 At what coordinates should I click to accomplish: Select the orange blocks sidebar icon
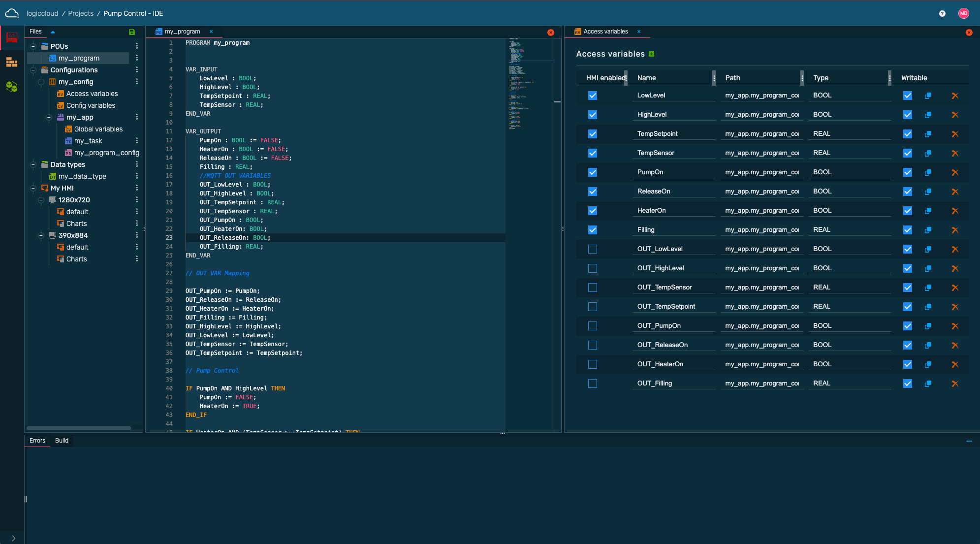[12, 63]
